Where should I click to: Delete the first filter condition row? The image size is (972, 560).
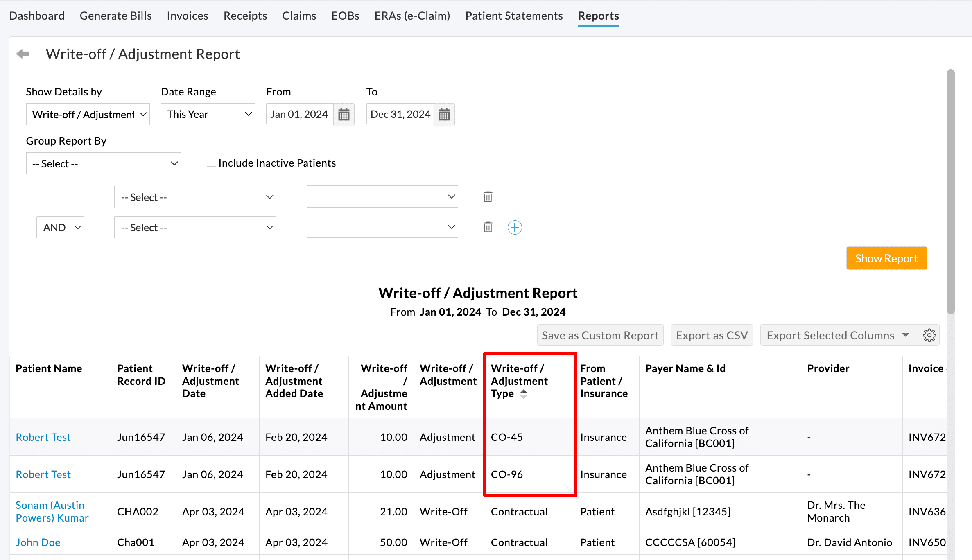(x=487, y=196)
